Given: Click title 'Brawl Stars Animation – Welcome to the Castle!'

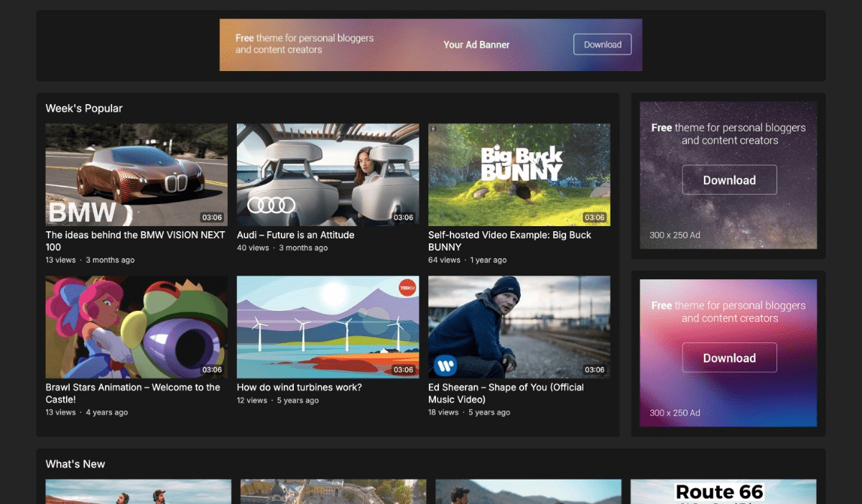Looking at the screenshot, I should coord(133,393).
